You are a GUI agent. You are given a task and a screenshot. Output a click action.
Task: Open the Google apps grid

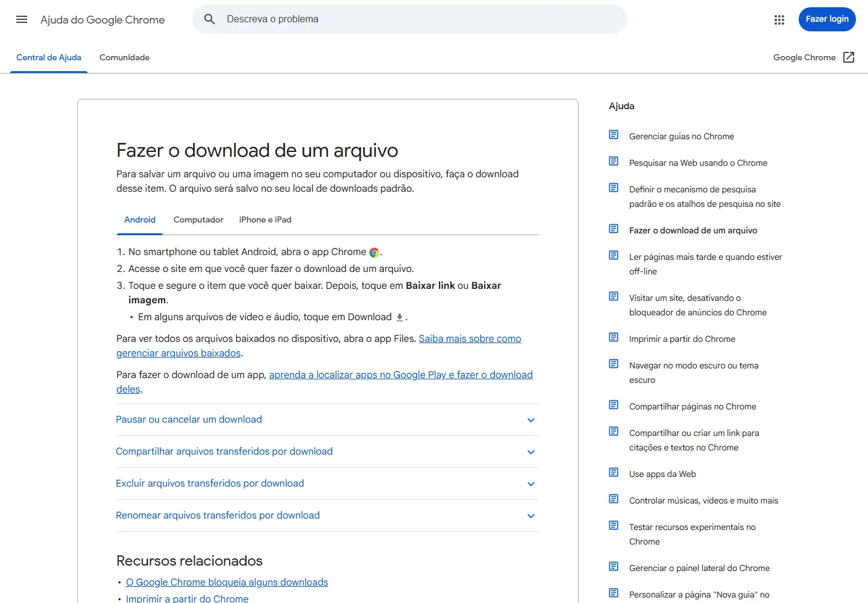[779, 20]
